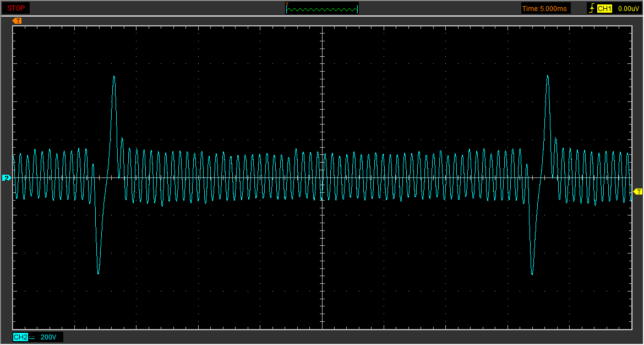This screenshot has height=345, width=644.
Task: Click the red STOP acquisition status indicator
Action: 16,8
